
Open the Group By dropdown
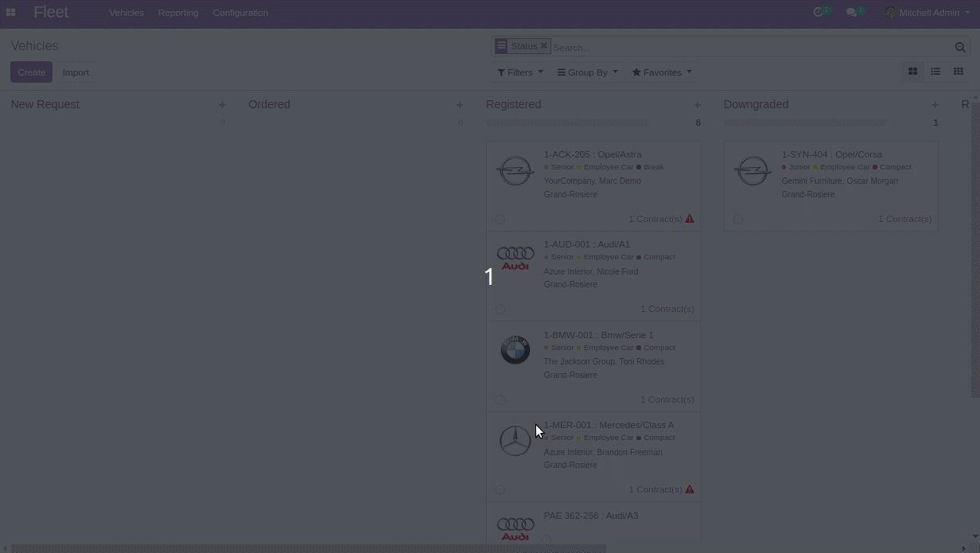pos(587,72)
